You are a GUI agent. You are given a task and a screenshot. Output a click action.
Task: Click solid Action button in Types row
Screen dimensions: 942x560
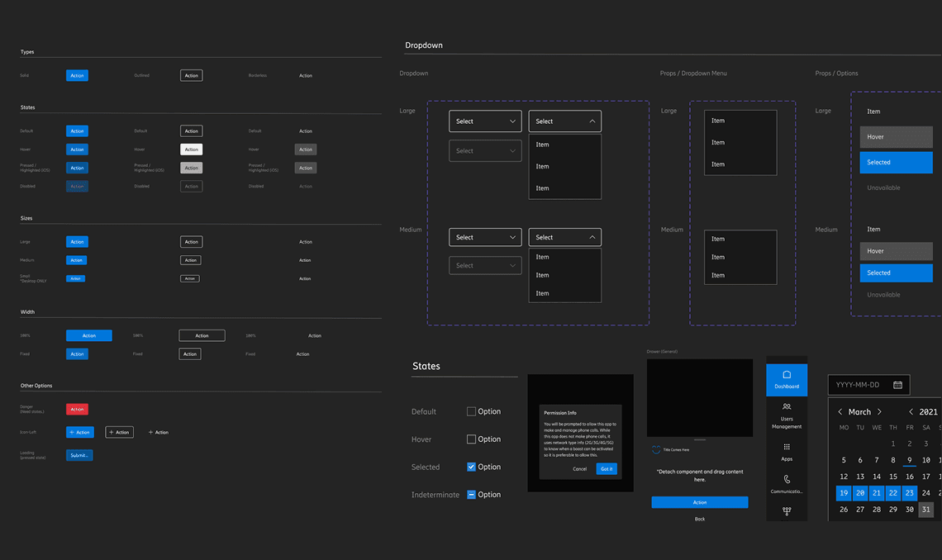pyautogui.click(x=77, y=76)
